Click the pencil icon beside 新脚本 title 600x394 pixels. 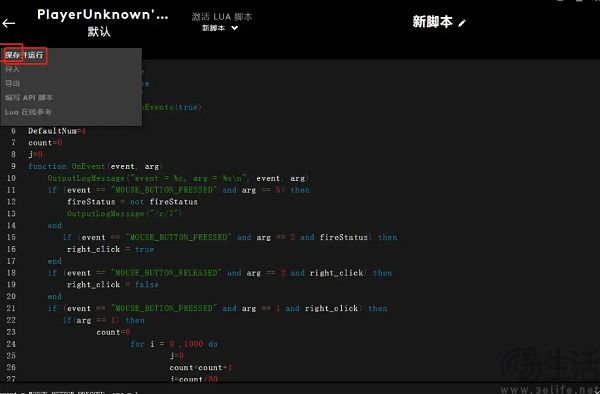tap(462, 23)
